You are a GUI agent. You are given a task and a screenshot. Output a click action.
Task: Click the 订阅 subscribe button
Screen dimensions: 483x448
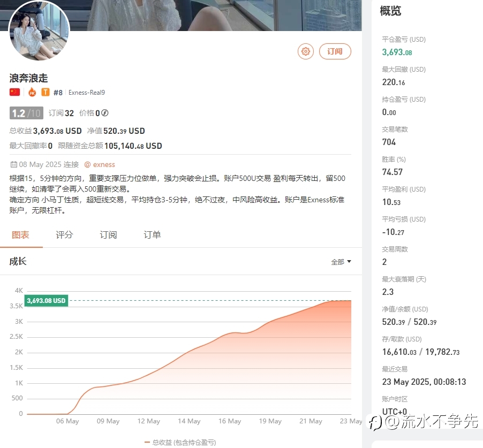(x=335, y=51)
